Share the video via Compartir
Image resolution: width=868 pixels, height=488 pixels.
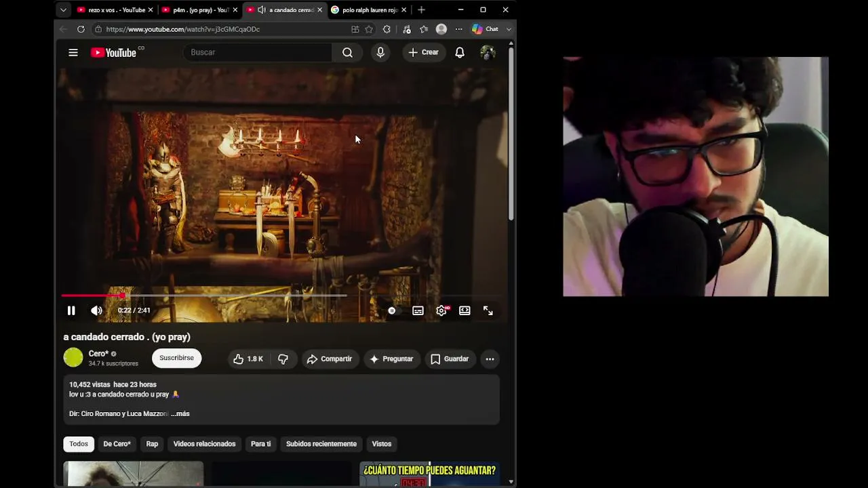(x=330, y=359)
